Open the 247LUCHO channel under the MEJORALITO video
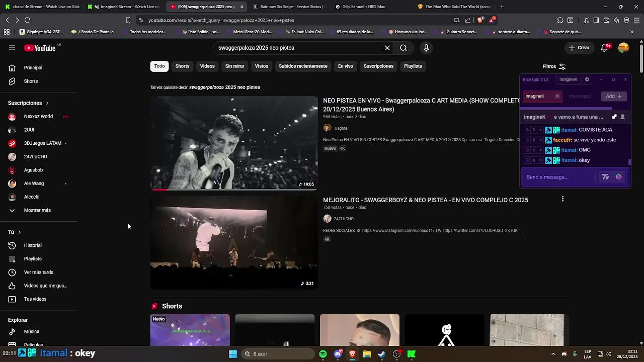Screen dimensions: 644x362 pos(344,219)
